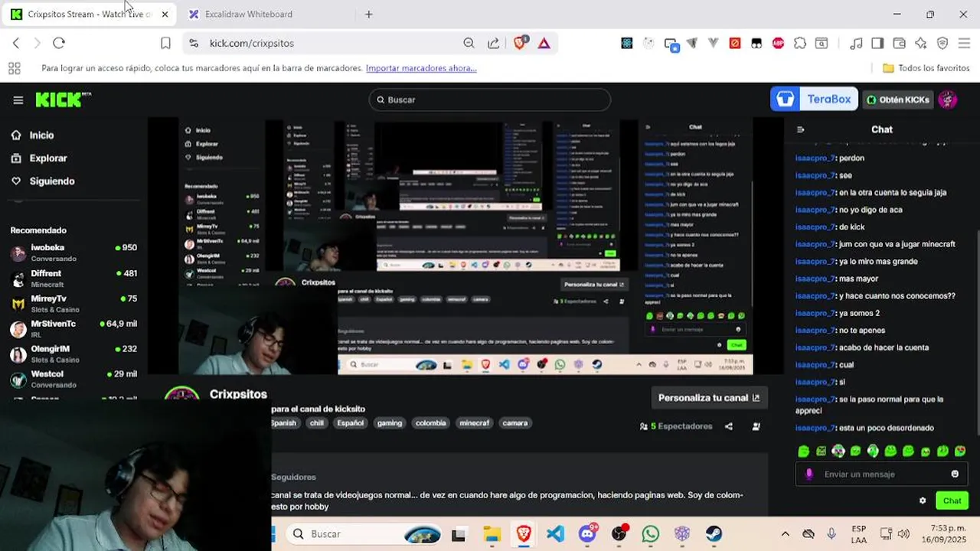Viewport: 980px width, 551px height.
Task: Click the TeraBox banner button
Action: click(814, 99)
